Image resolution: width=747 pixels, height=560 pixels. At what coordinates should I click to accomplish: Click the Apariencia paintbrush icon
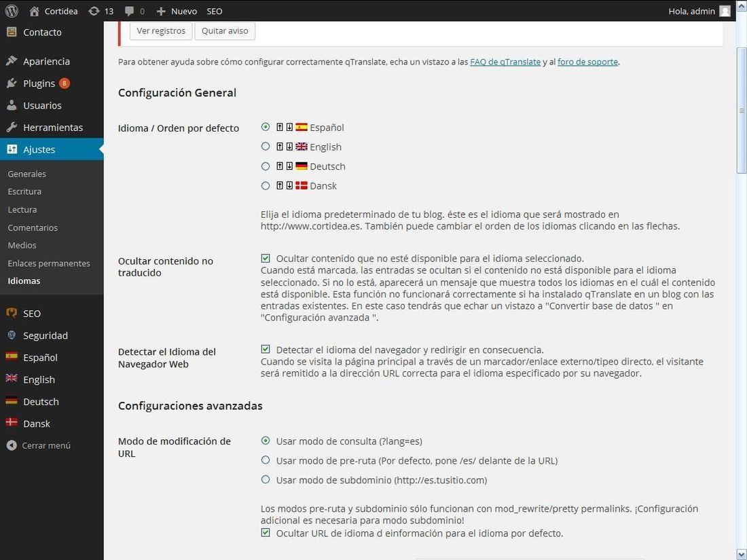(x=12, y=61)
